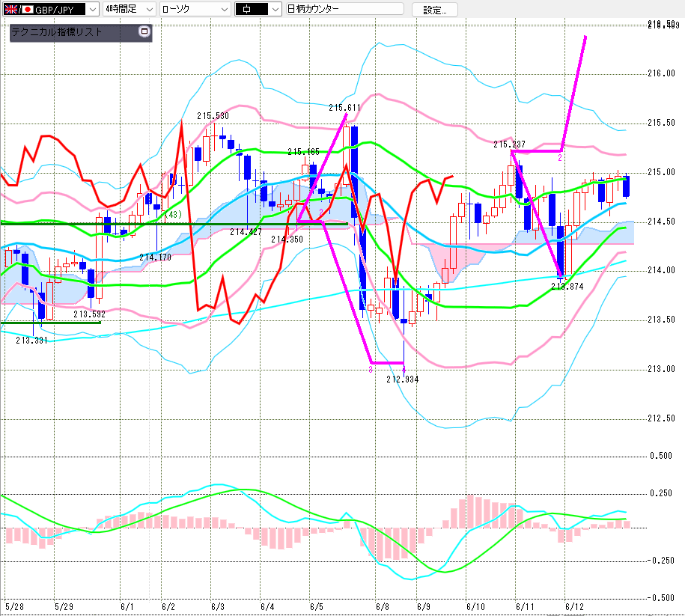Click the 215.165 price label
This screenshot has height=616, width=685.
304,153
